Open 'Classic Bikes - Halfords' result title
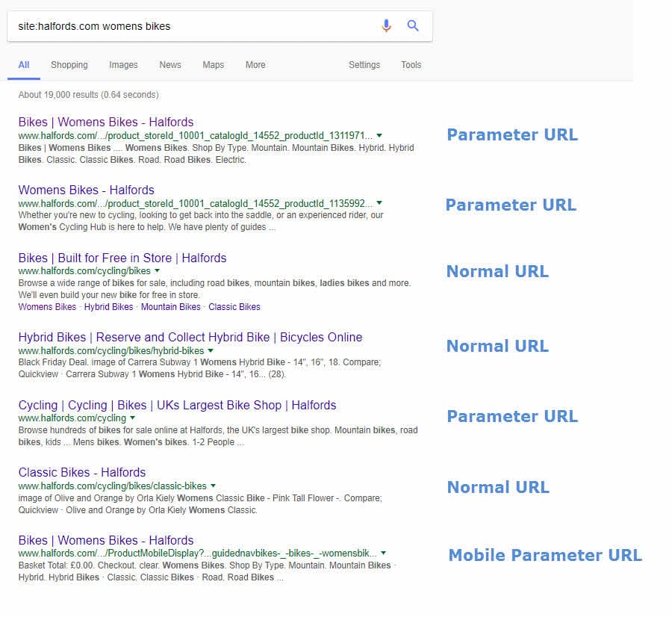This screenshot has height=617, width=672. [x=82, y=473]
